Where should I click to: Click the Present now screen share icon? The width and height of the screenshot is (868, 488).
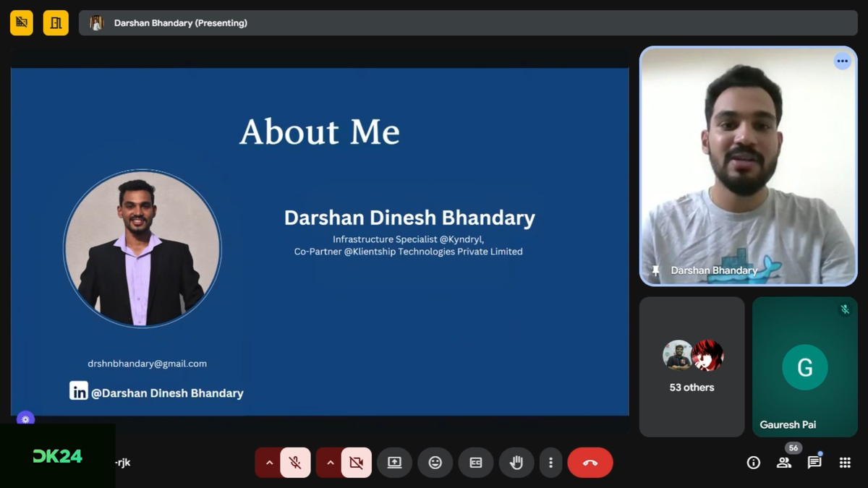point(394,463)
